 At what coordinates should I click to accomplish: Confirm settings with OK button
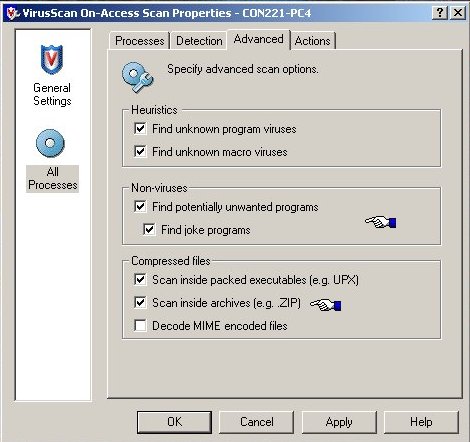tap(174, 422)
